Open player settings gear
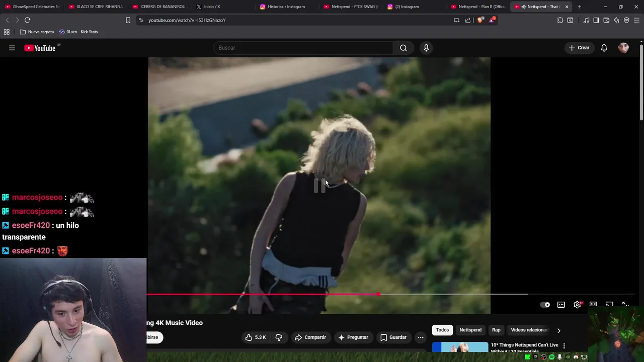The width and height of the screenshot is (644, 362). pyautogui.click(x=577, y=305)
